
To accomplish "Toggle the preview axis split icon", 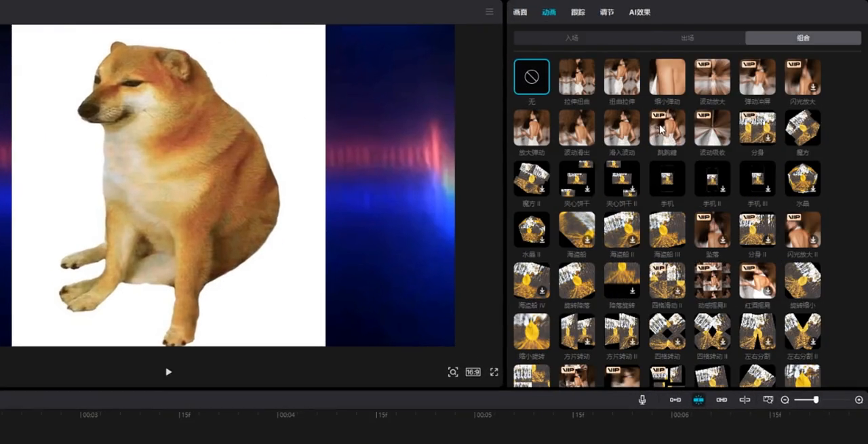I will (745, 400).
